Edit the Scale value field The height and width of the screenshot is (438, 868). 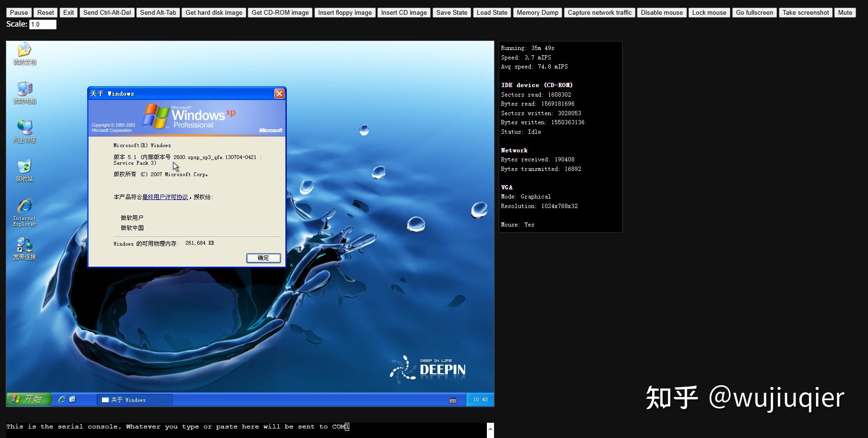coord(42,24)
